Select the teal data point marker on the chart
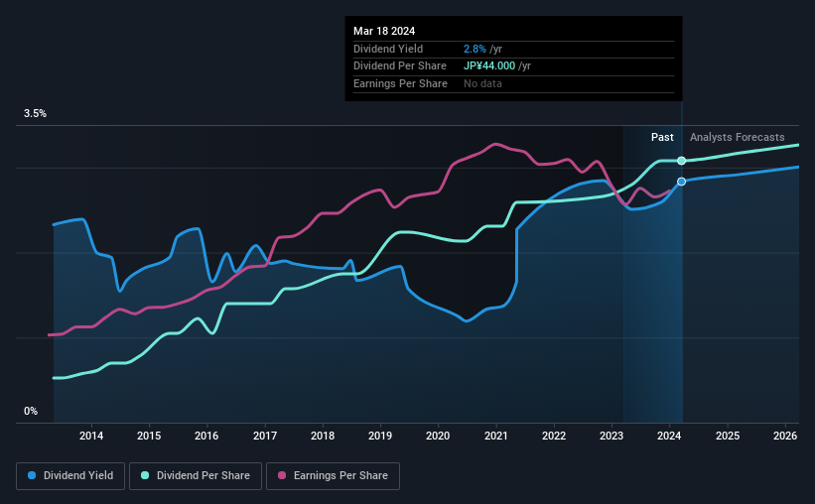 [x=681, y=161]
